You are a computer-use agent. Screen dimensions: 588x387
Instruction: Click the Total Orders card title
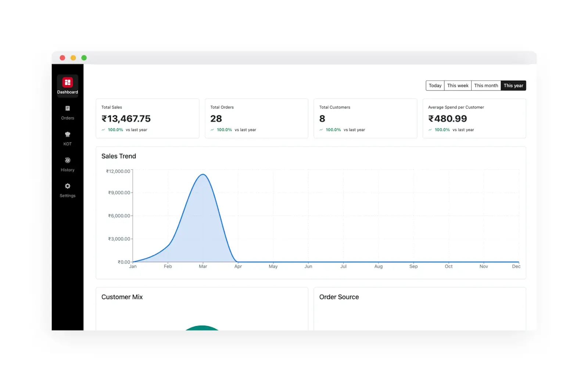click(222, 107)
